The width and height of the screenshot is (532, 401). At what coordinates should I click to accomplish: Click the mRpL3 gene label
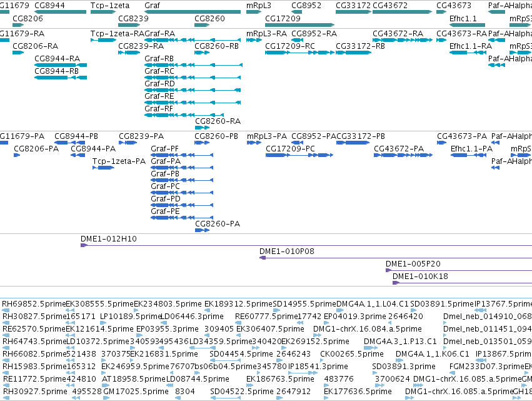click(x=259, y=6)
